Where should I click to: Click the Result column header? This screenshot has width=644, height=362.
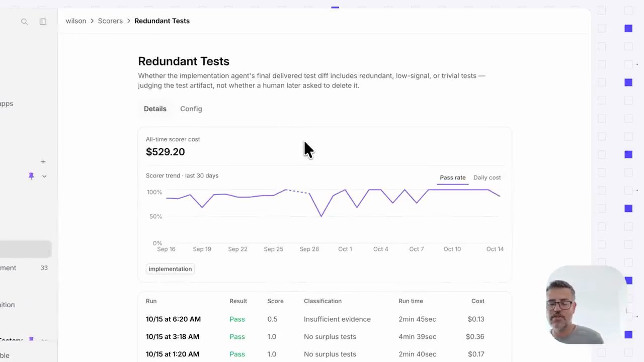pyautogui.click(x=238, y=301)
